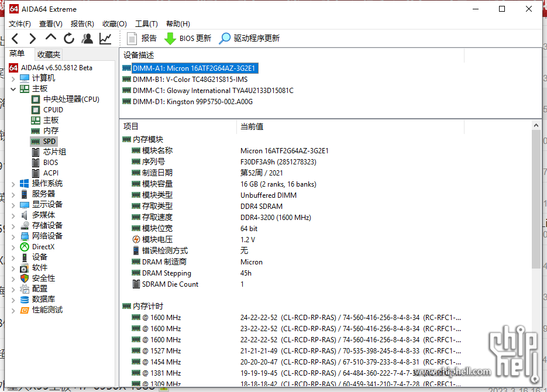This screenshot has width=547, height=392.
Task: Click the 设备描述 column header
Action: click(293, 55)
